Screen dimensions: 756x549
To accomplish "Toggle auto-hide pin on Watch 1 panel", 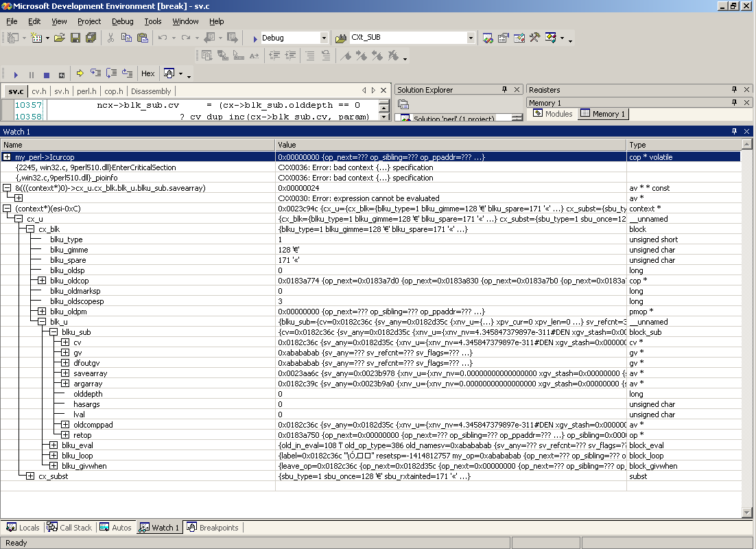I will click(734, 131).
